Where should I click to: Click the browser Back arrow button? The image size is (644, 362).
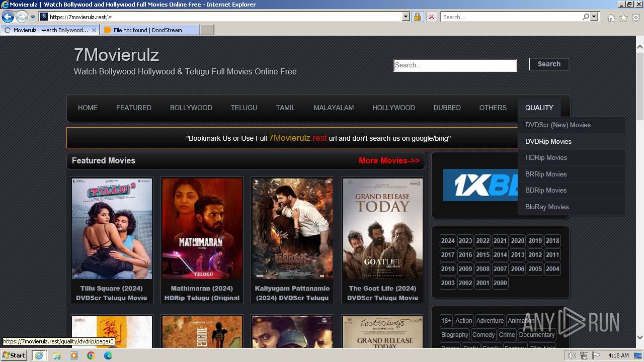click(8, 17)
